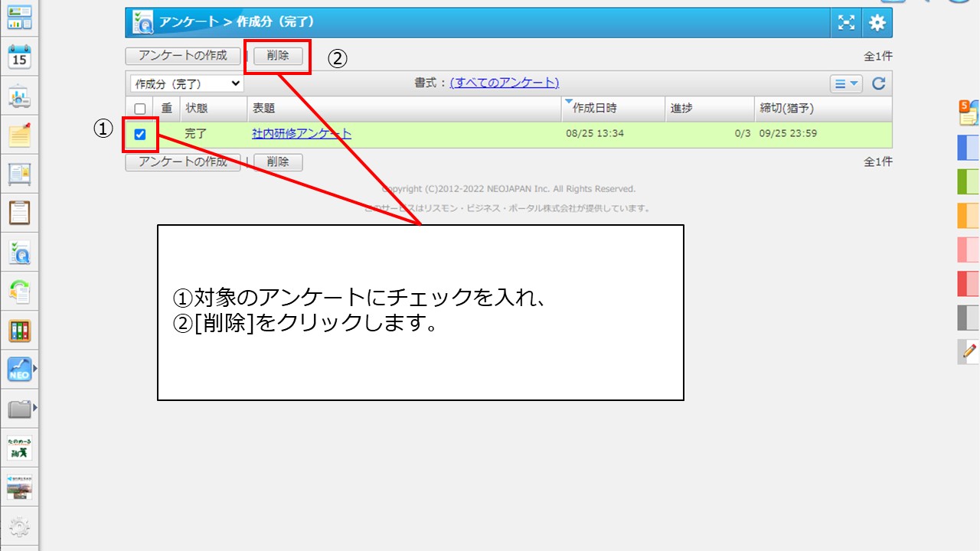
Task: Select the light pink sticky note color
Action: (969, 249)
